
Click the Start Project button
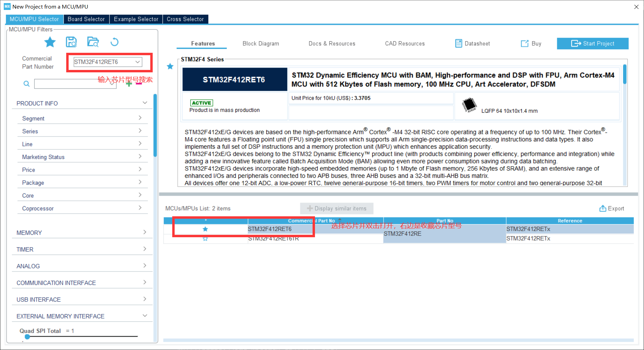click(x=592, y=44)
